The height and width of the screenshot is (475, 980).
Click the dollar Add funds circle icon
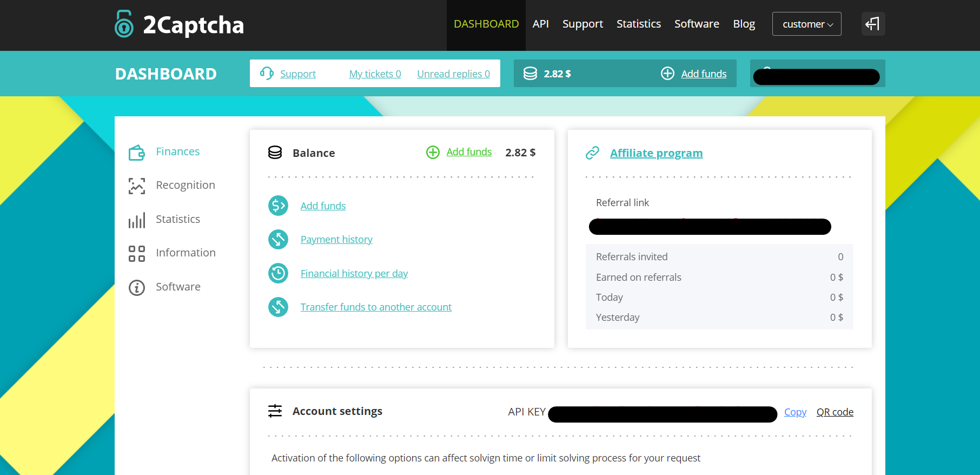coord(278,206)
